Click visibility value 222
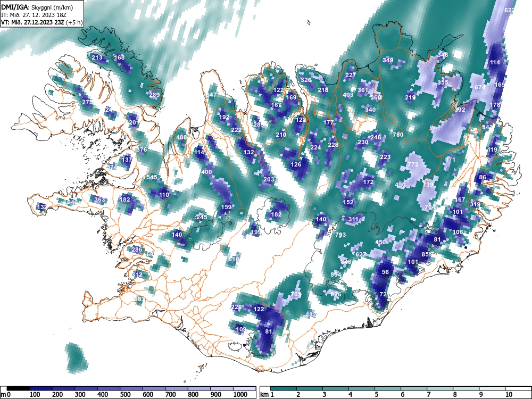This screenshot has width=532, height=399. click(x=236, y=130)
